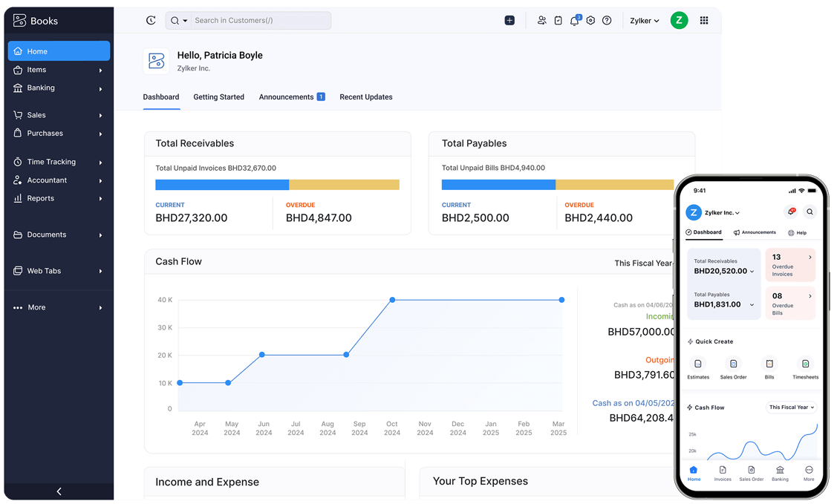Screen dimensions: 837x504
Task: Open Time Tracking in the sidebar
Action: pos(51,162)
